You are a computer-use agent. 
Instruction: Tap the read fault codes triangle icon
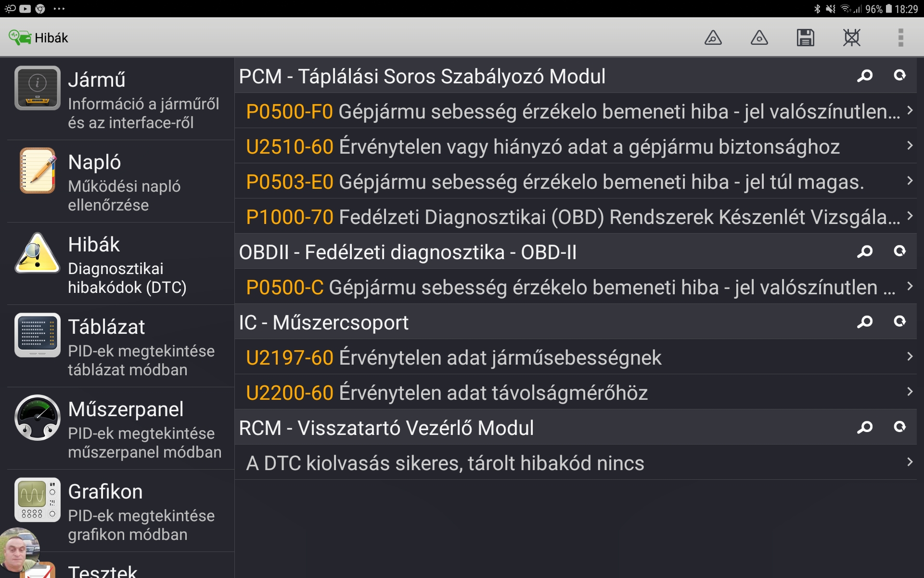click(713, 38)
